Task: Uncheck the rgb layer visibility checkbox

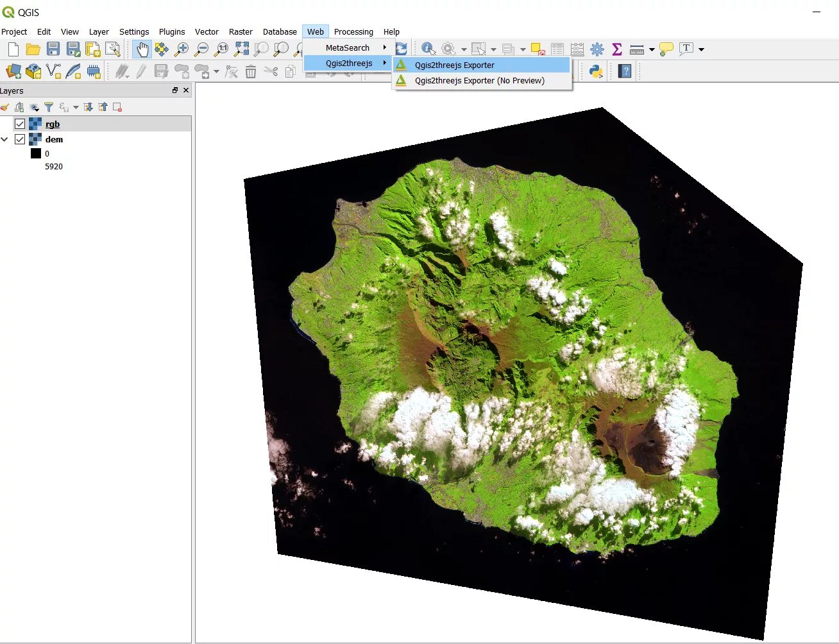Action: click(20, 124)
